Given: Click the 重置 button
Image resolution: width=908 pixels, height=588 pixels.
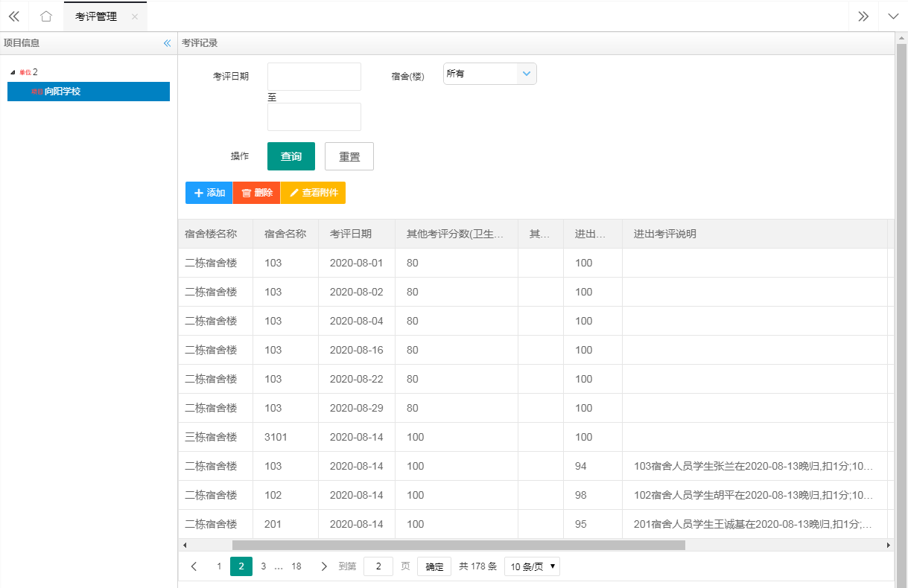Looking at the screenshot, I should pos(349,156).
